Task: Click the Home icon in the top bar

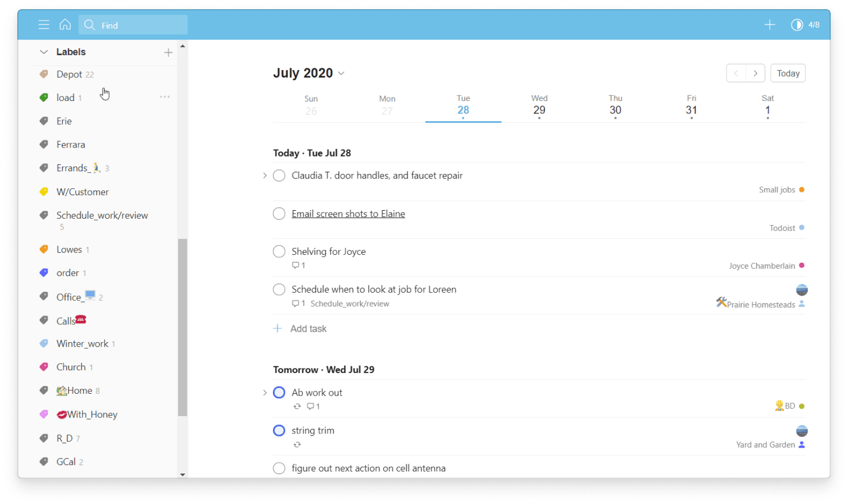Action: click(x=65, y=25)
